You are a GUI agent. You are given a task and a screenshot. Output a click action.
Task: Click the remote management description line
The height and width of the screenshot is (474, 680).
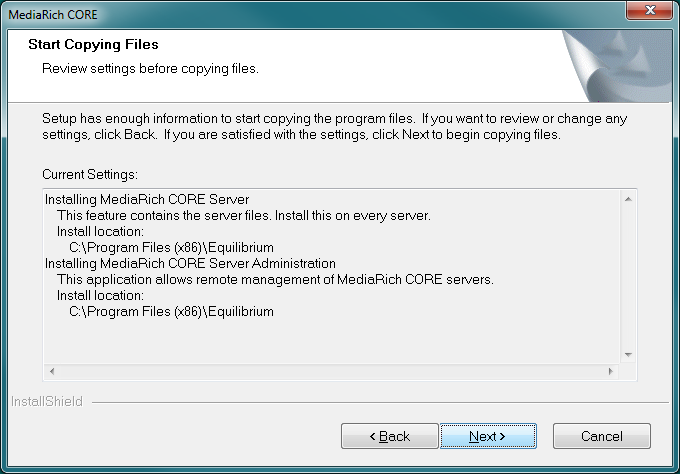275,279
